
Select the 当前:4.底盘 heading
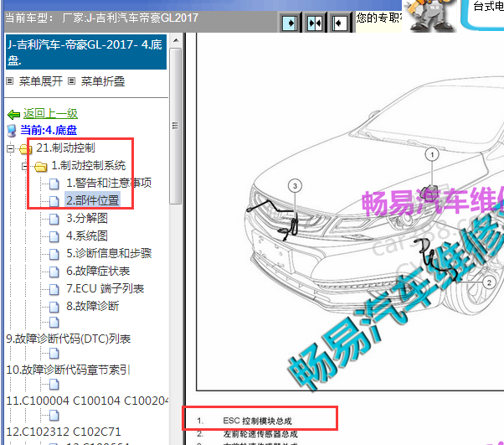click(x=49, y=130)
